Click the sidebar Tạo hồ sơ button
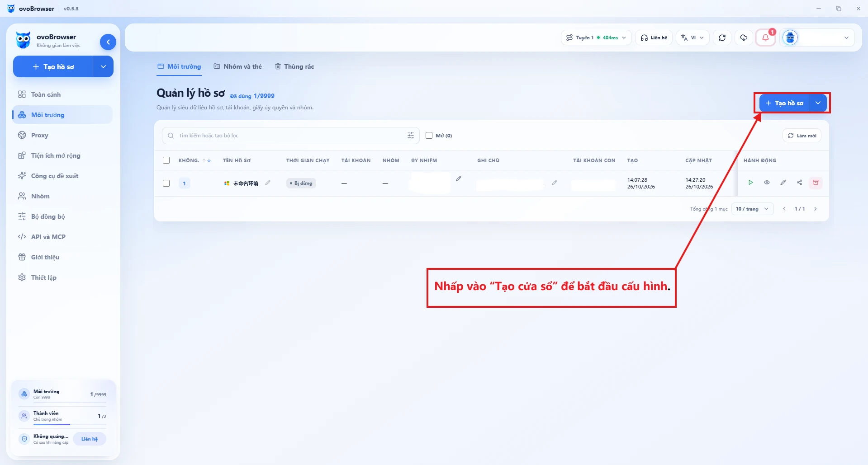This screenshot has height=465, width=868. tap(53, 66)
